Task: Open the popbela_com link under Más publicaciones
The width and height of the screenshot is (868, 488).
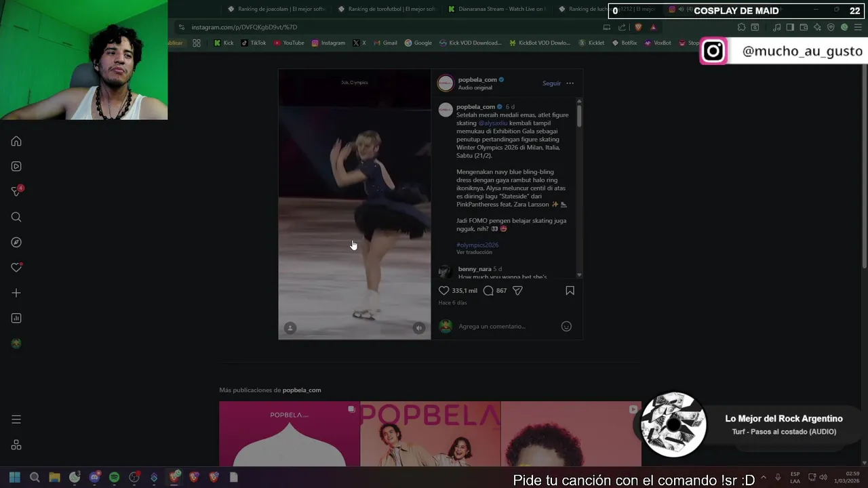Action: coord(302,390)
